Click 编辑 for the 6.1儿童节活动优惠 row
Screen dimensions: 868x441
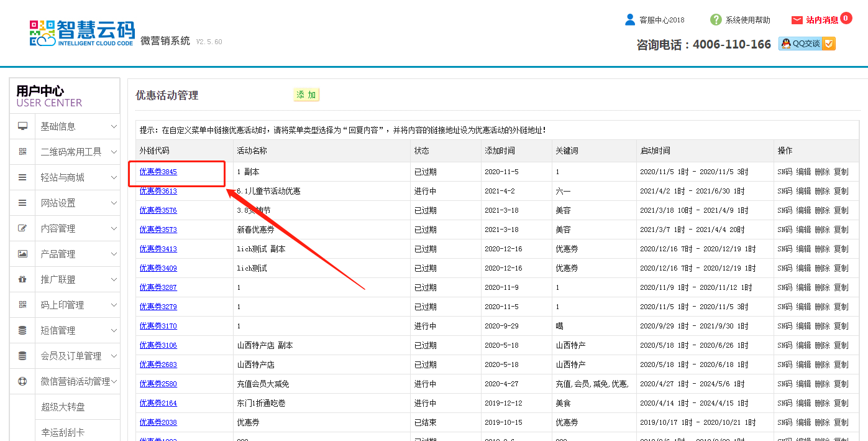tap(803, 191)
